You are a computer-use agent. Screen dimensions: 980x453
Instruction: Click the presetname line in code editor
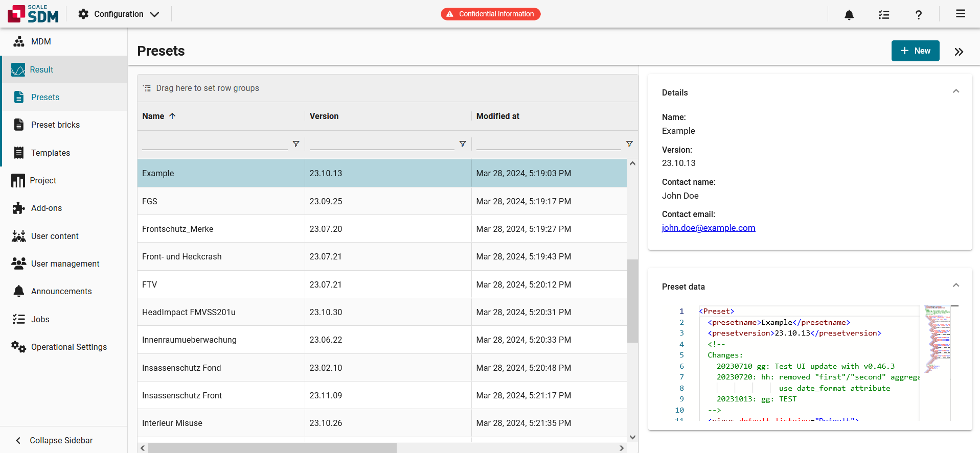pyautogui.click(x=779, y=322)
